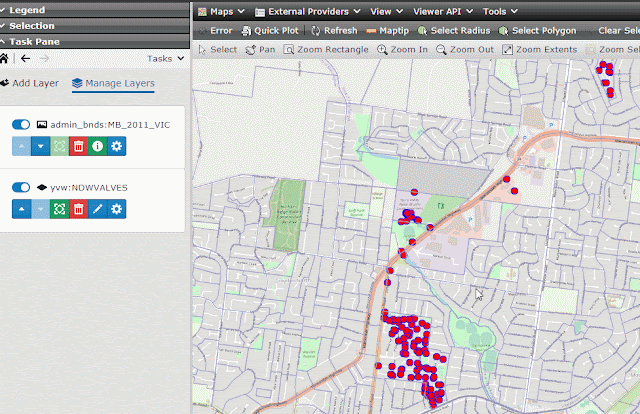Expand the Selection panel
The image size is (640, 414).
[95, 26]
